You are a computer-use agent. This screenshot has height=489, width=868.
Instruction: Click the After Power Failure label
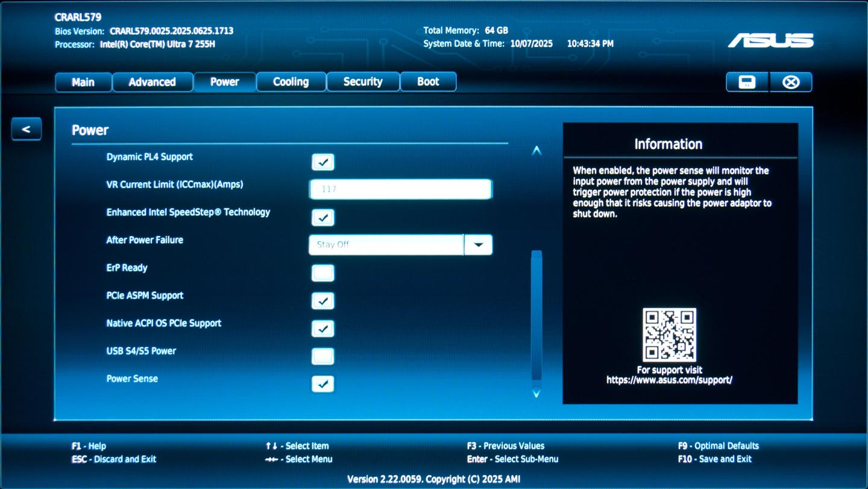coord(145,240)
